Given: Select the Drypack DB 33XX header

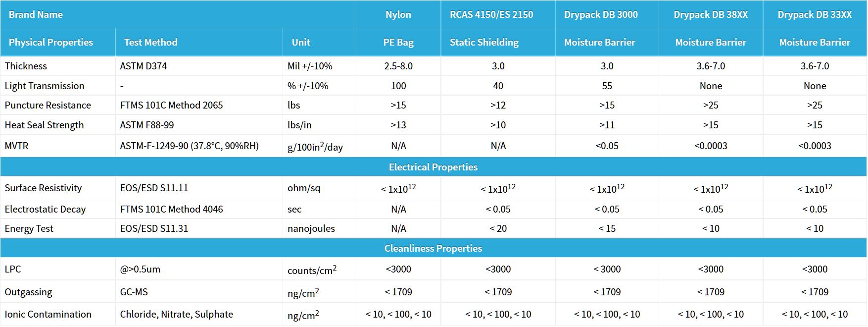Looking at the screenshot, I should pos(815,14).
